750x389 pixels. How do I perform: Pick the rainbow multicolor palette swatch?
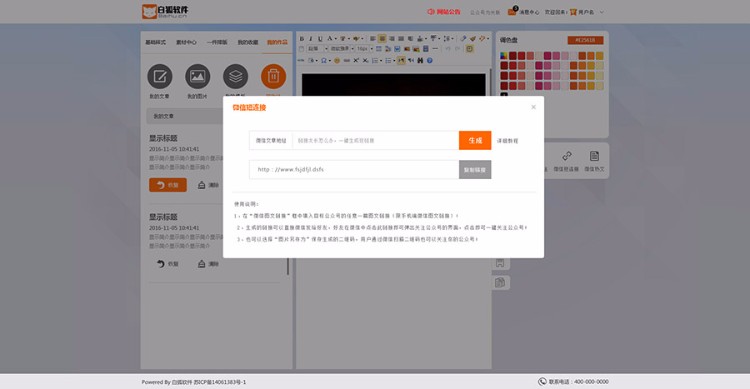click(504, 56)
